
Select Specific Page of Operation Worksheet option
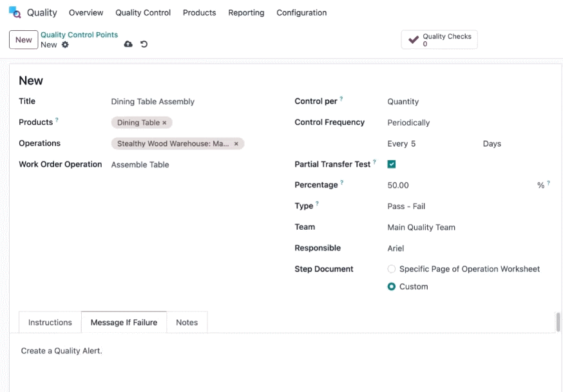click(392, 269)
